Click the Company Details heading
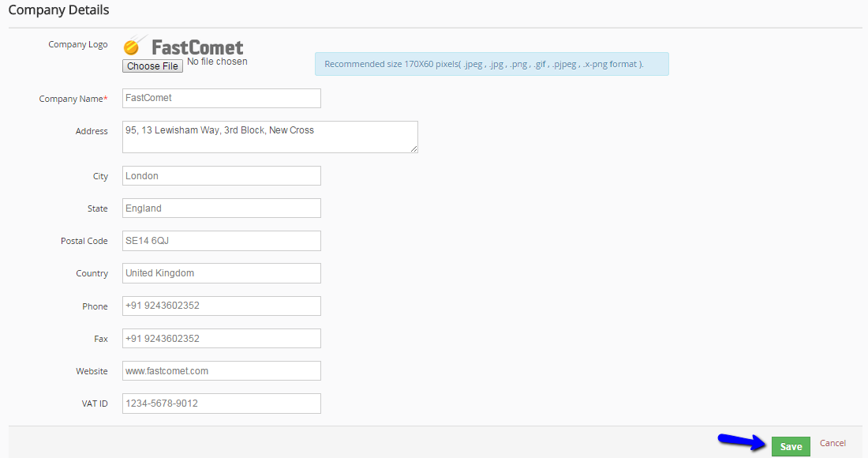868x458 pixels. coord(58,10)
